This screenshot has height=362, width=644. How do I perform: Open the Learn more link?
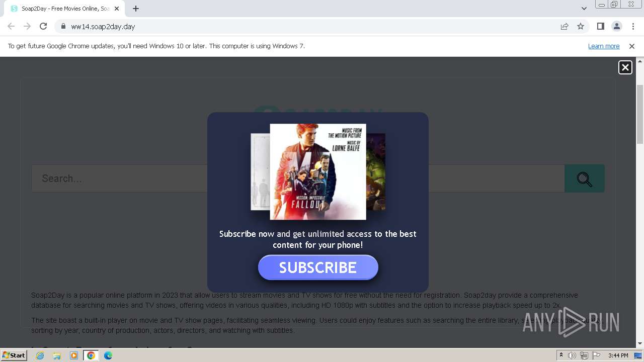click(x=604, y=46)
